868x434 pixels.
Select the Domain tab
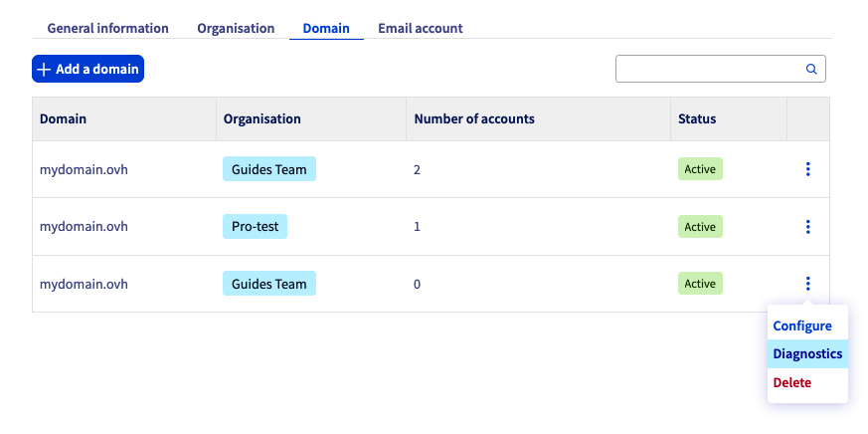326,28
